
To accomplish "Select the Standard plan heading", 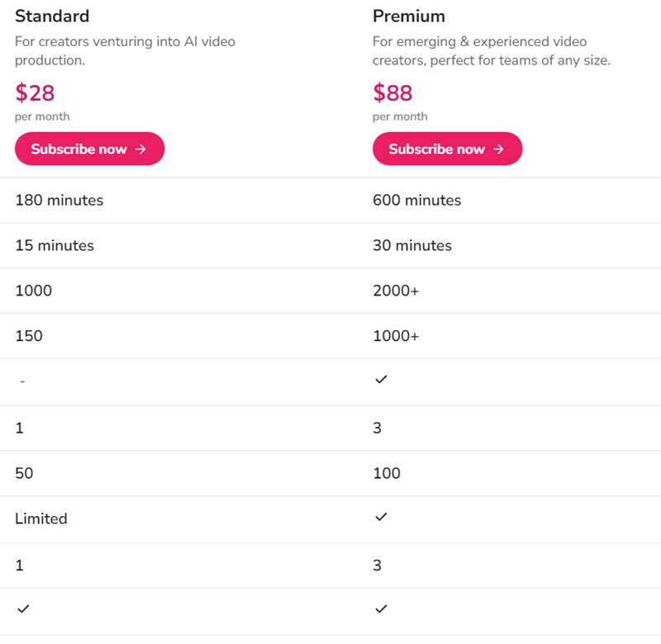I will coord(52,17).
